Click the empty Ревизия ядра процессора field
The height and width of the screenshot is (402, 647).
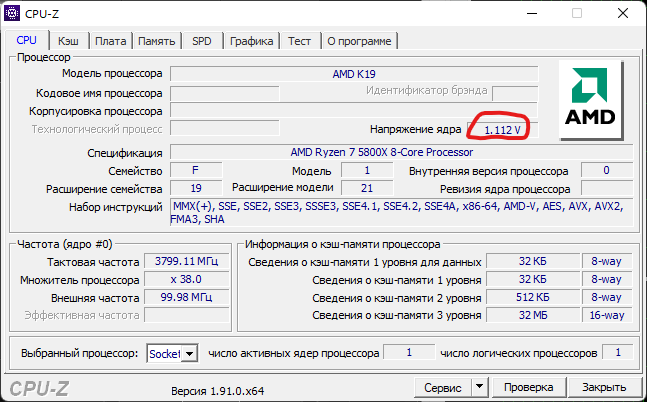coord(607,188)
